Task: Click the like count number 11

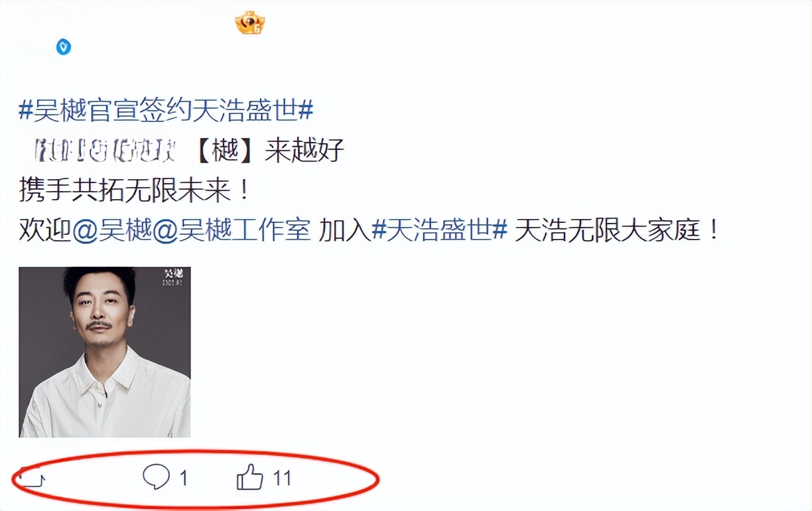Action: [282, 478]
